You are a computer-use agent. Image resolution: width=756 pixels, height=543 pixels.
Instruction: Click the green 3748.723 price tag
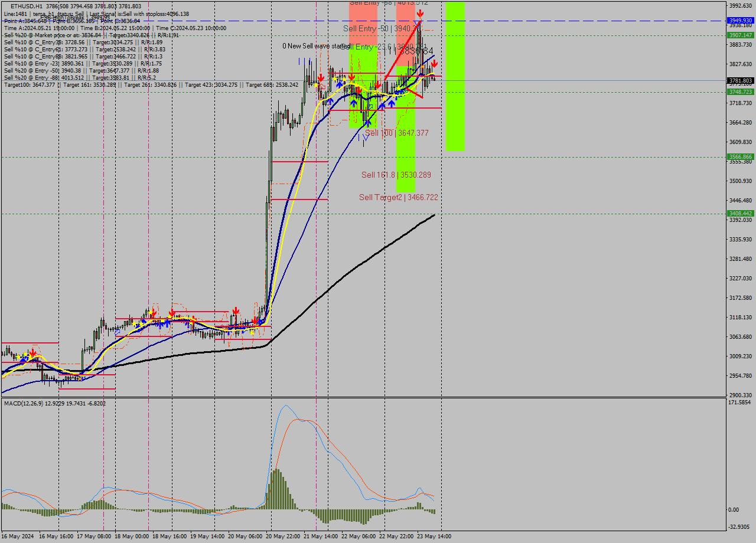click(740, 91)
